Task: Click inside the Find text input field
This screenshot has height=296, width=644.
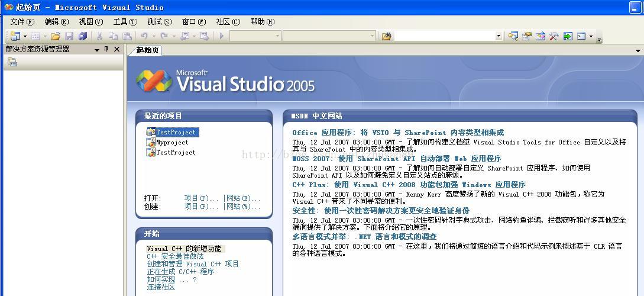Action: click(x=444, y=36)
